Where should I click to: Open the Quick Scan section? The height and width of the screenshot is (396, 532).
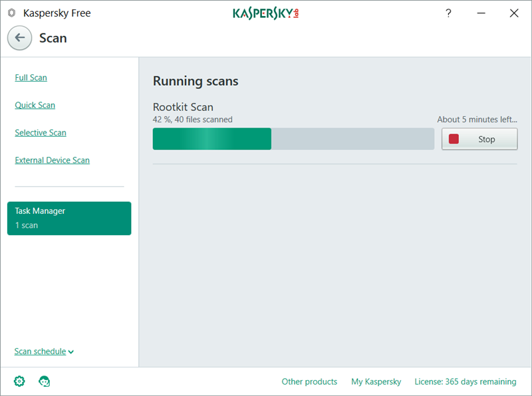[35, 105]
